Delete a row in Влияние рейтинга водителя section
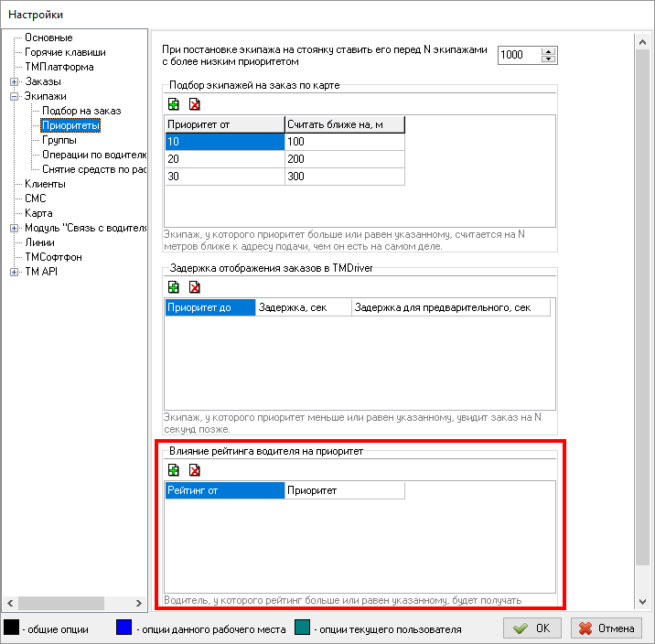This screenshot has width=655, height=644. [194, 470]
